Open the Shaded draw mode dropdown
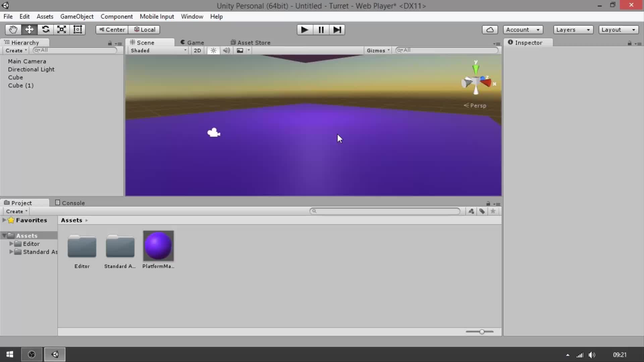This screenshot has height=362, width=644. click(x=158, y=50)
